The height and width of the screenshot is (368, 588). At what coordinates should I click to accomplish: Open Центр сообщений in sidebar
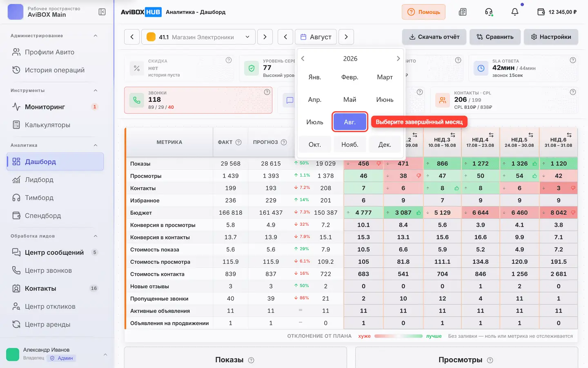(x=55, y=252)
